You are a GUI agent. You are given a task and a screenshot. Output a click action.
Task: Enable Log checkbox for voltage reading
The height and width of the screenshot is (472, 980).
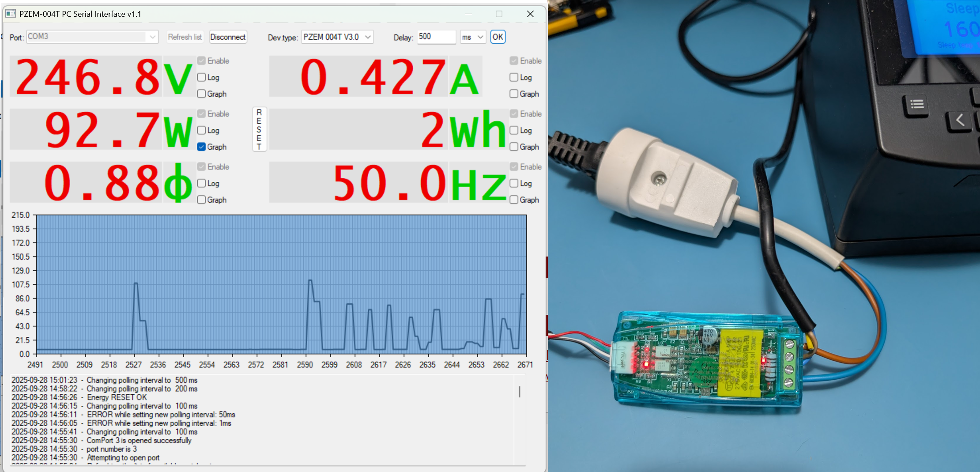[202, 78]
